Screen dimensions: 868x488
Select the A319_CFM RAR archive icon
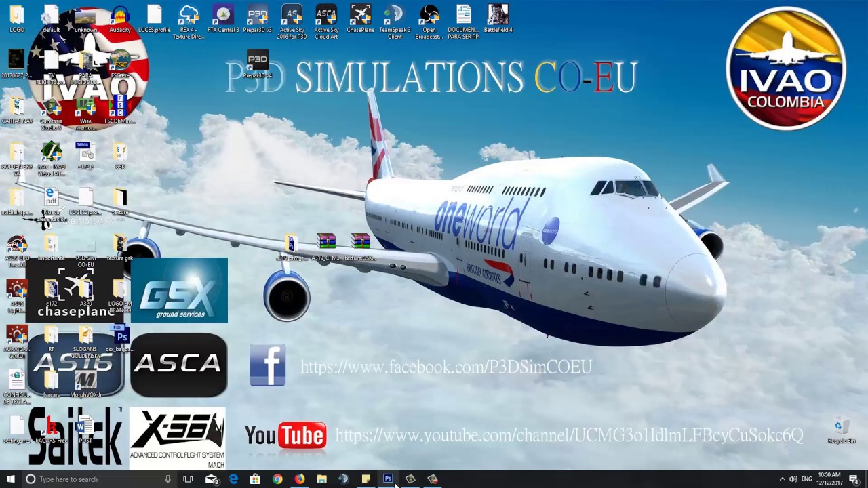click(x=326, y=247)
